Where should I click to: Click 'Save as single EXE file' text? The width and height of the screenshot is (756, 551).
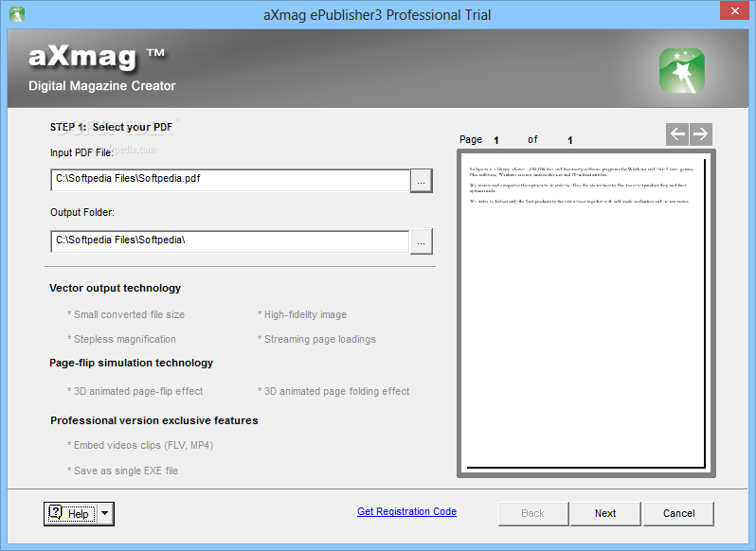tap(122, 471)
